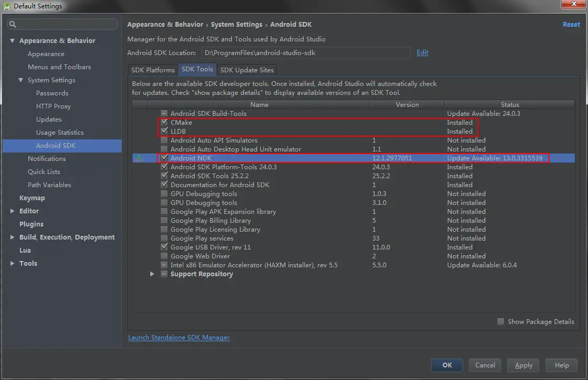Collapse the System Settings tree node
This screenshot has height=380, width=588.
click(20, 80)
